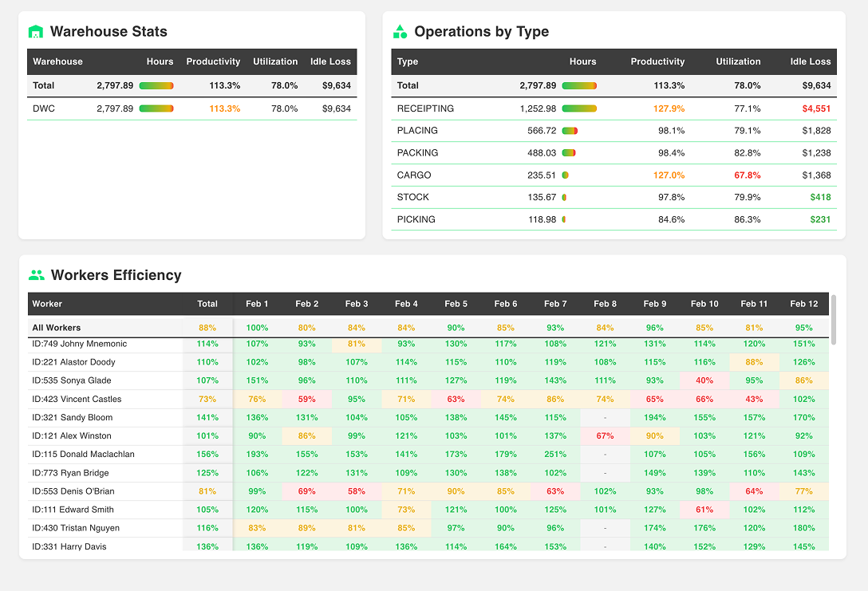This screenshot has width=868, height=591.
Task: Click Donald Maclachlan's 251% Feb 7 cell
Action: [555, 454]
